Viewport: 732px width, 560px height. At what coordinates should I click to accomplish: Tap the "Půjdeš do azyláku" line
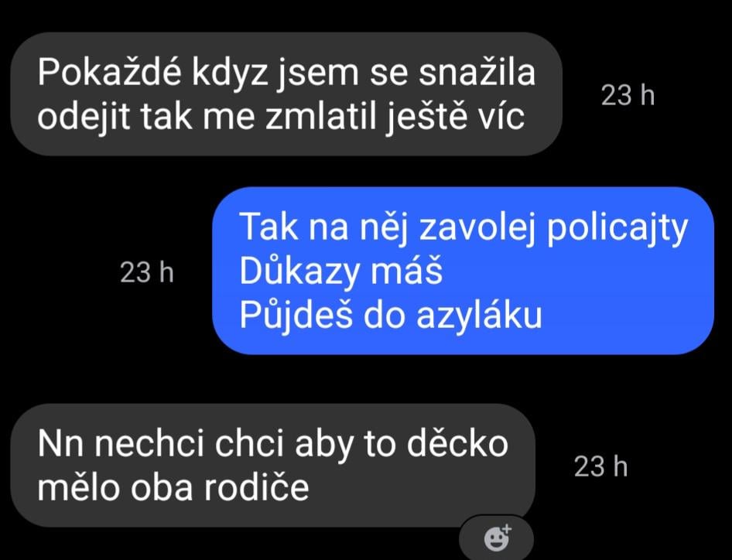391,315
